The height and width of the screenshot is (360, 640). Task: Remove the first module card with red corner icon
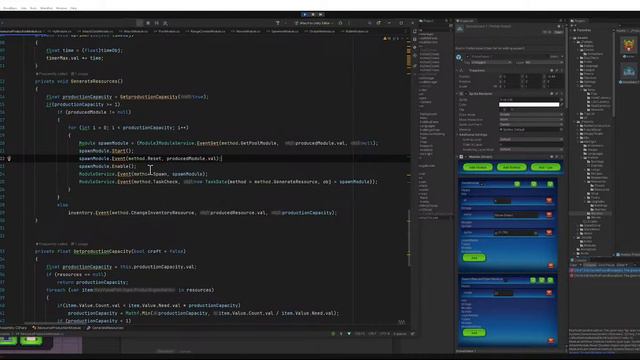551,266
